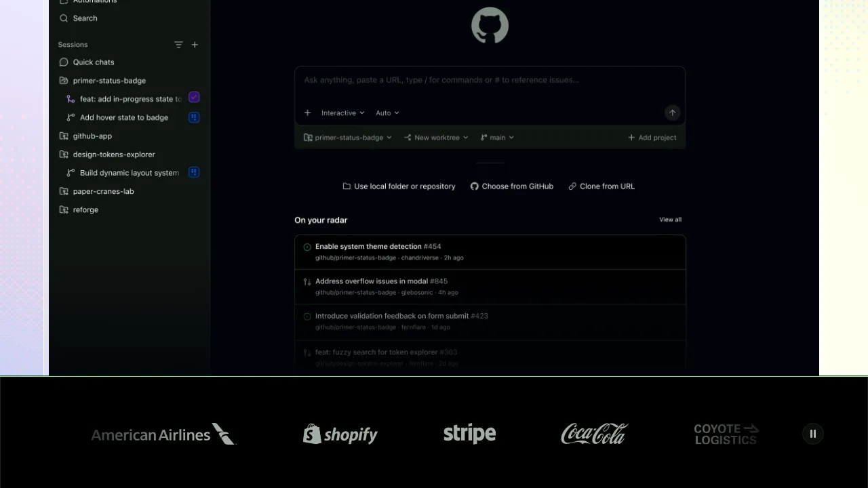The height and width of the screenshot is (488, 868).
Task: Click the plus attach icon in the prompt box
Action: pos(307,113)
